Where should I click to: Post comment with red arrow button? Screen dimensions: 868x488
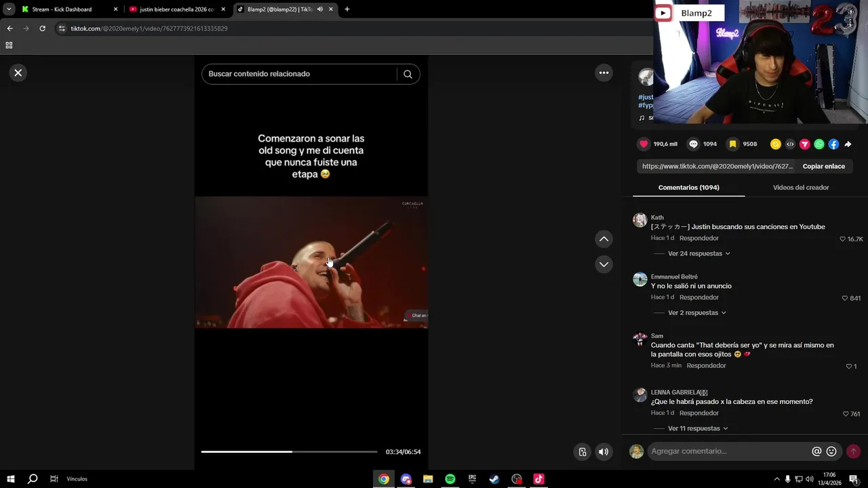(x=853, y=451)
